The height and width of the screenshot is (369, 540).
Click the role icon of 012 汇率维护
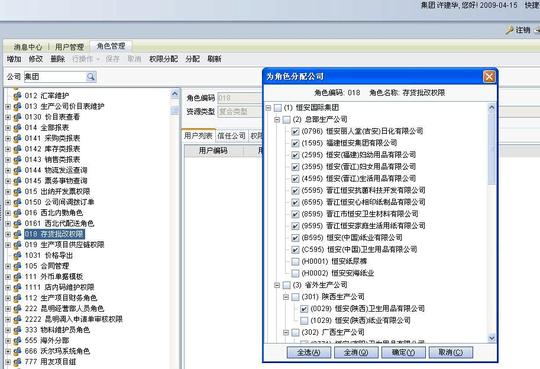point(17,96)
